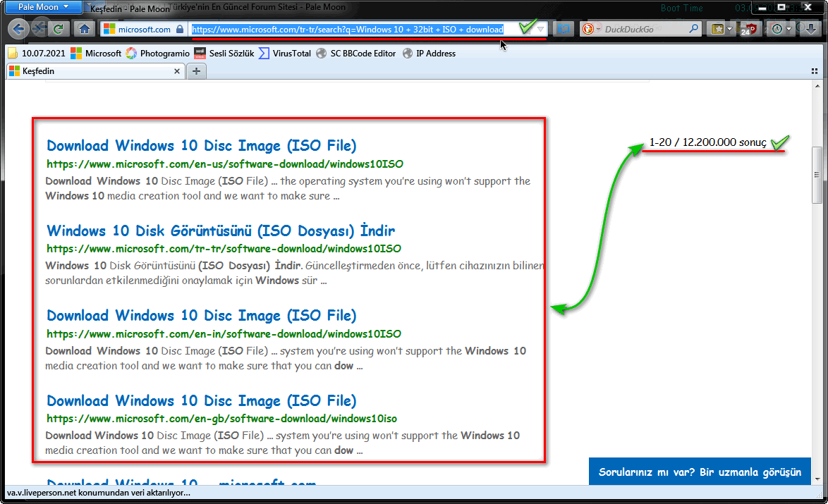Screen dimensions: 828x504
Task: Open the bookmarks star button
Action: [x=717, y=29]
